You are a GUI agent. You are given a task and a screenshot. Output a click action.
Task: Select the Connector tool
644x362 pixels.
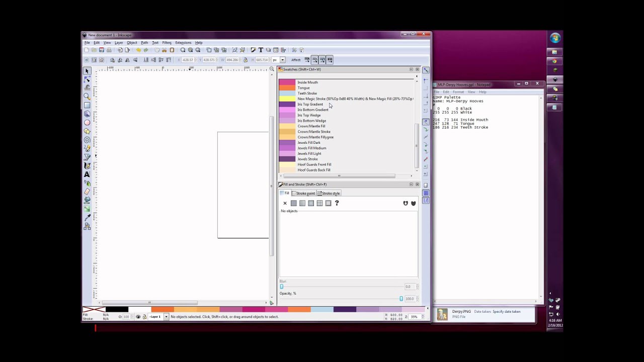point(87,226)
